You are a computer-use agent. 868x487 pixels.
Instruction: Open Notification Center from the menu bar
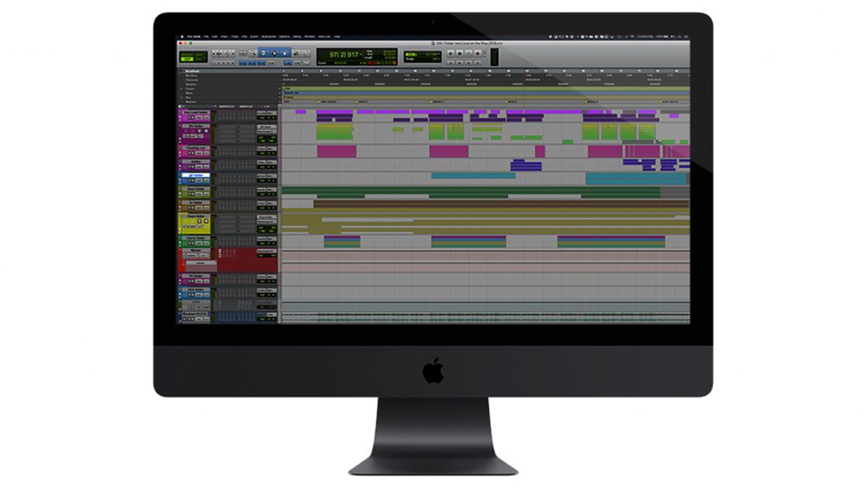tap(686, 36)
